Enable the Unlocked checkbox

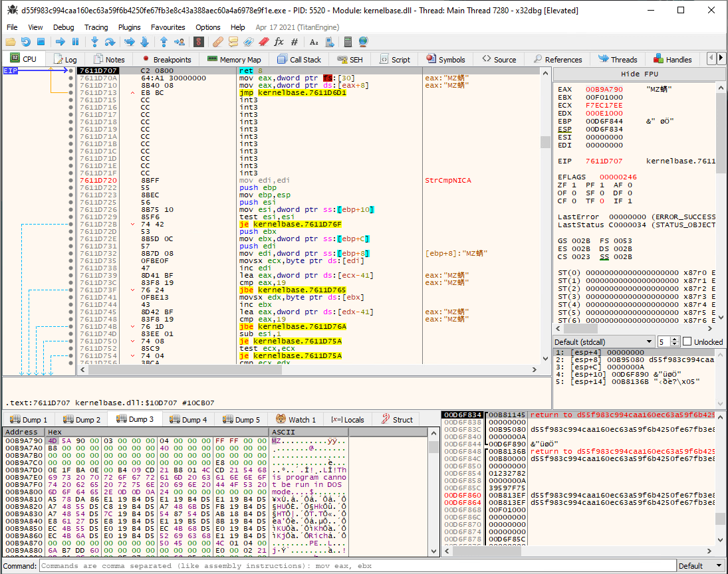[x=687, y=341]
